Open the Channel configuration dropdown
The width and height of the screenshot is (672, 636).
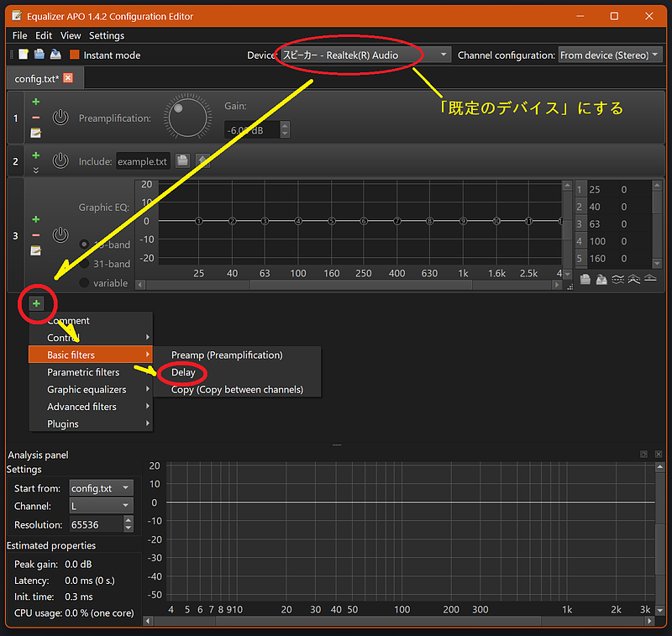[610, 55]
